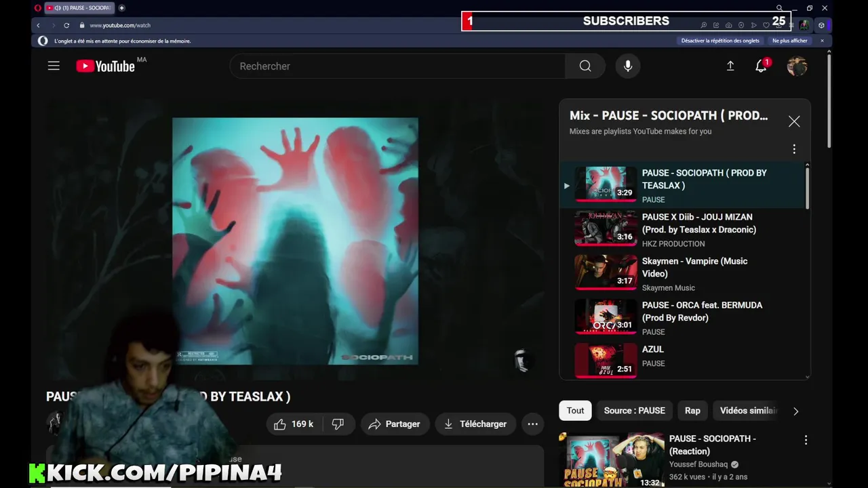Click the Télécharger button
Viewport: 868px width, 488px height.
click(x=475, y=424)
